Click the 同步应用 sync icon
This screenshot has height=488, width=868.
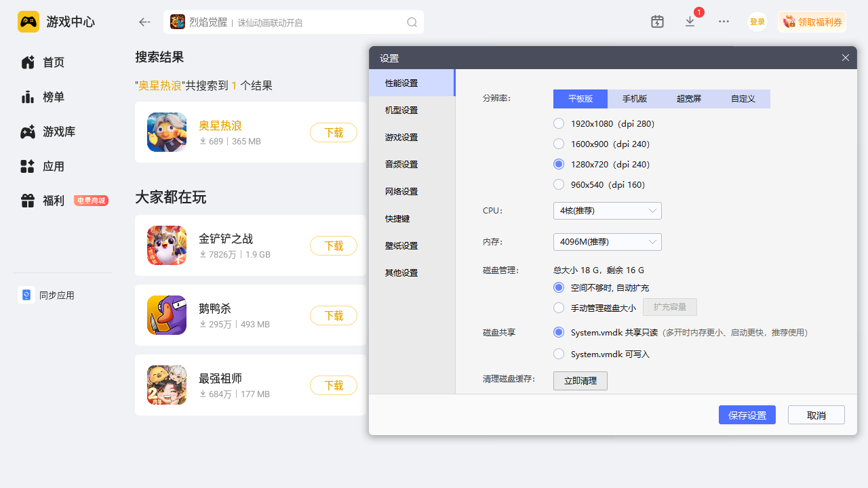[x=26, y=295]
